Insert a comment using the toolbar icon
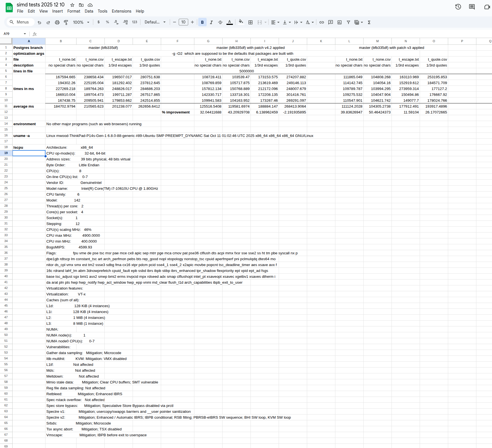Viewport: 492px width, 448px height. (330, 22)
